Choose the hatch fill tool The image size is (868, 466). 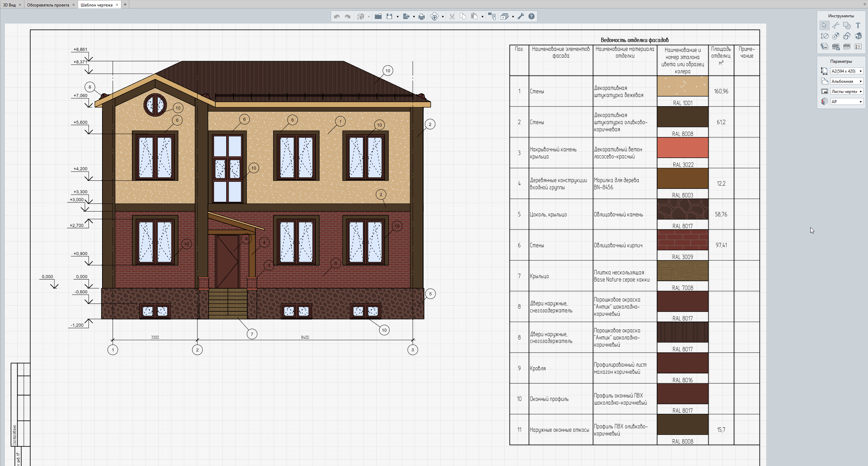tap(847, 25)
